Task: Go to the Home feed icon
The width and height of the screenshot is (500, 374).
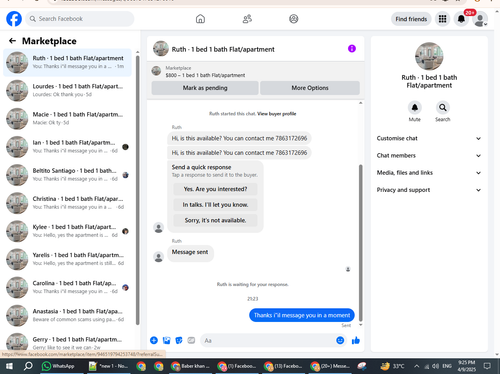Action: click(200, 19)
